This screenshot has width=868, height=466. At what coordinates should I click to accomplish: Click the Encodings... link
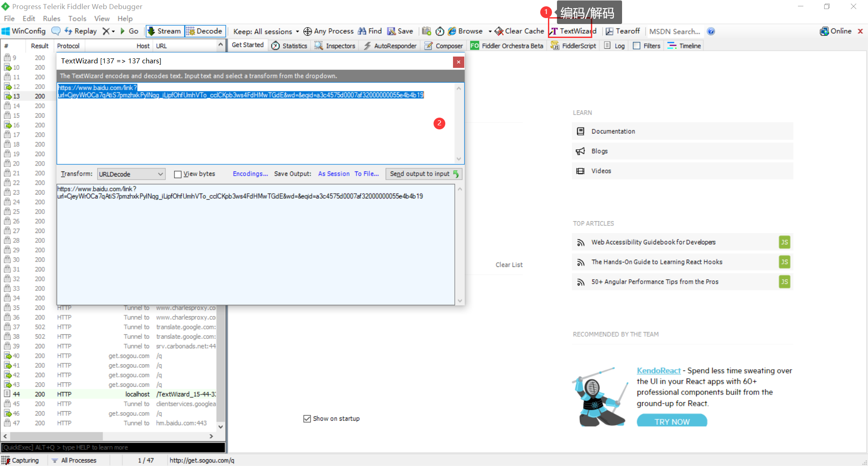pos(250,174)
